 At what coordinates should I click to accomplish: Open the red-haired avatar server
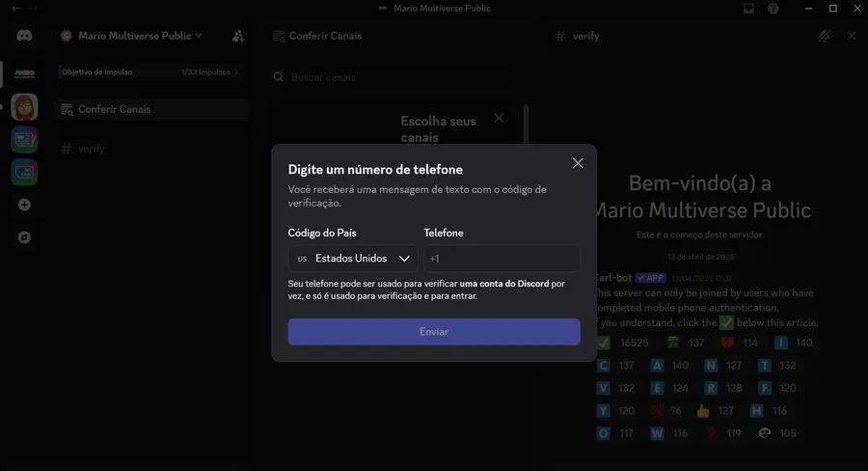[x=24, y=107]
